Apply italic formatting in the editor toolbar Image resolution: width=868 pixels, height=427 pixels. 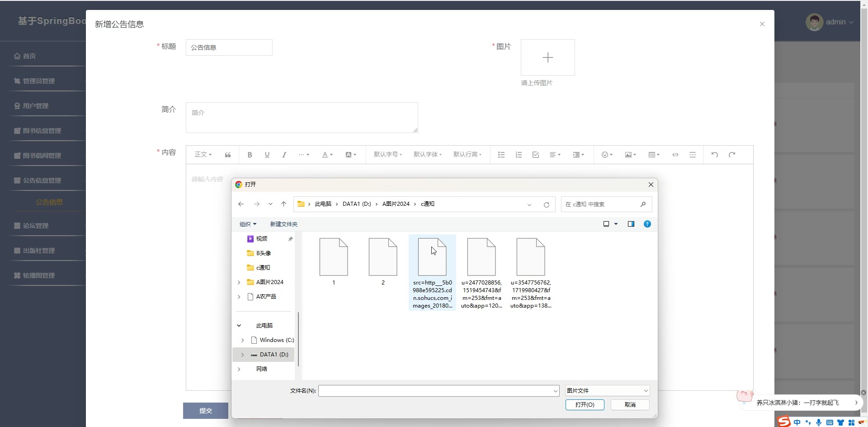[284, 155]
